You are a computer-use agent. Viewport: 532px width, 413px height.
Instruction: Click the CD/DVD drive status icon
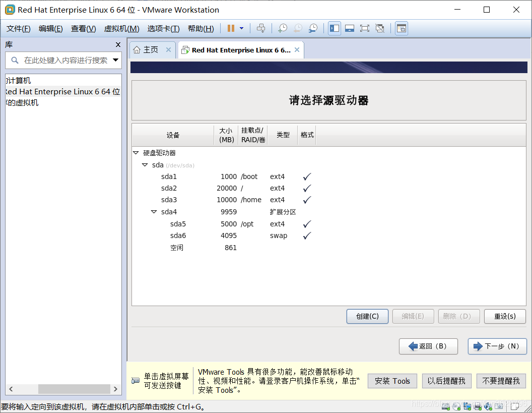coord(456,406)
